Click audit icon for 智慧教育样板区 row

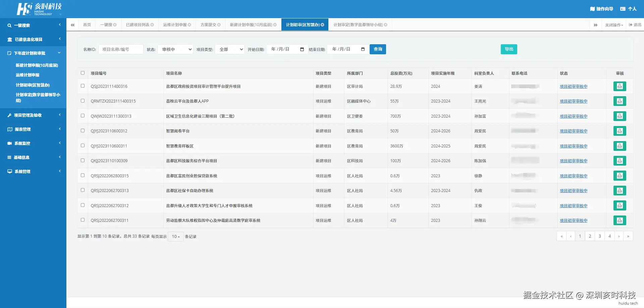[x=620, y=146]
